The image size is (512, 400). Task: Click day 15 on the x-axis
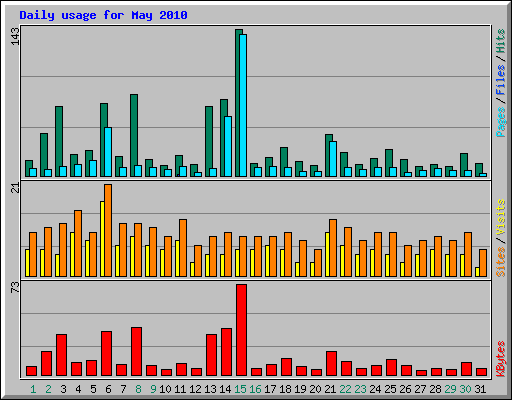click(240, 389)
